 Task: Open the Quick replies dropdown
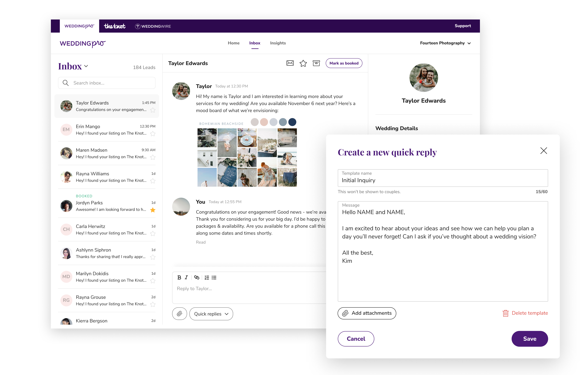click(211, 314)
